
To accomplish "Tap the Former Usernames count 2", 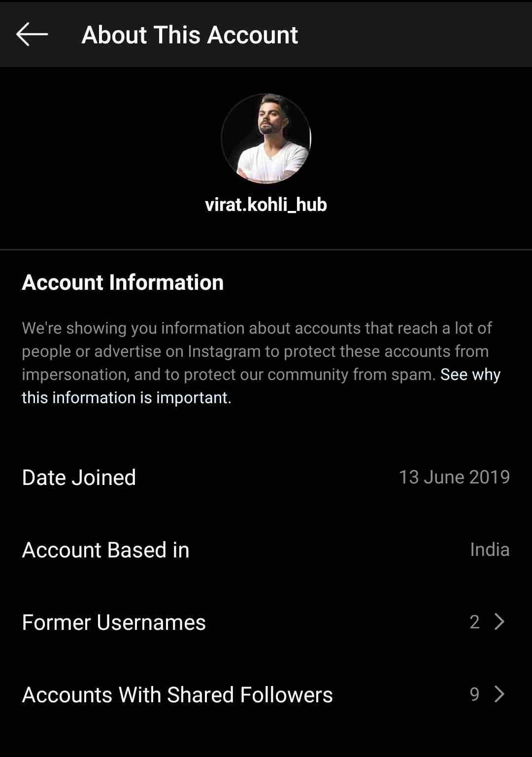I will pos(474,622).
